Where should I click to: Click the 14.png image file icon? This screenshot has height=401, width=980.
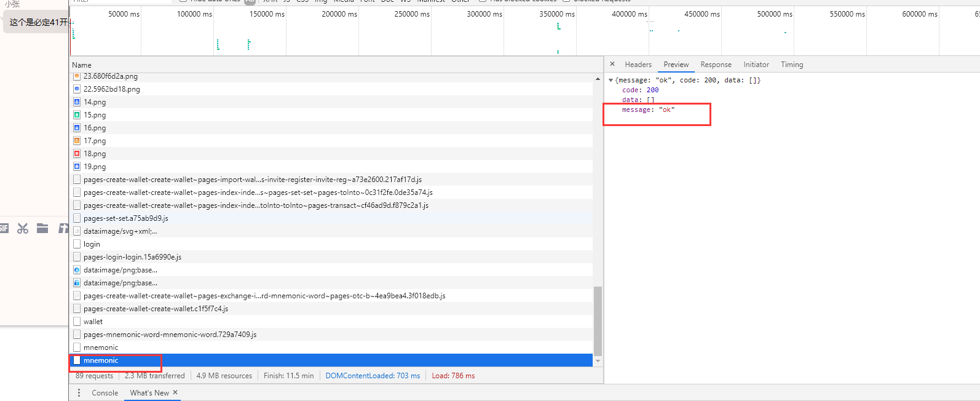[x=77, y=102]
